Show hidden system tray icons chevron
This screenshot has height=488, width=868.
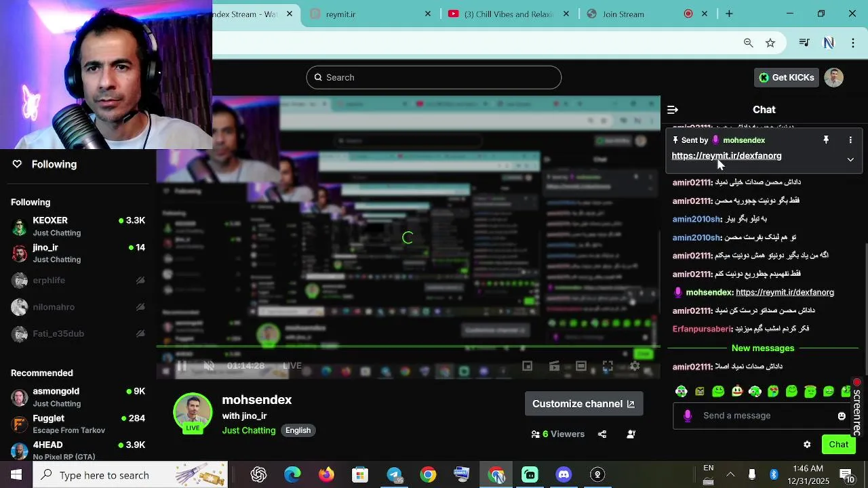coord(730,475)
